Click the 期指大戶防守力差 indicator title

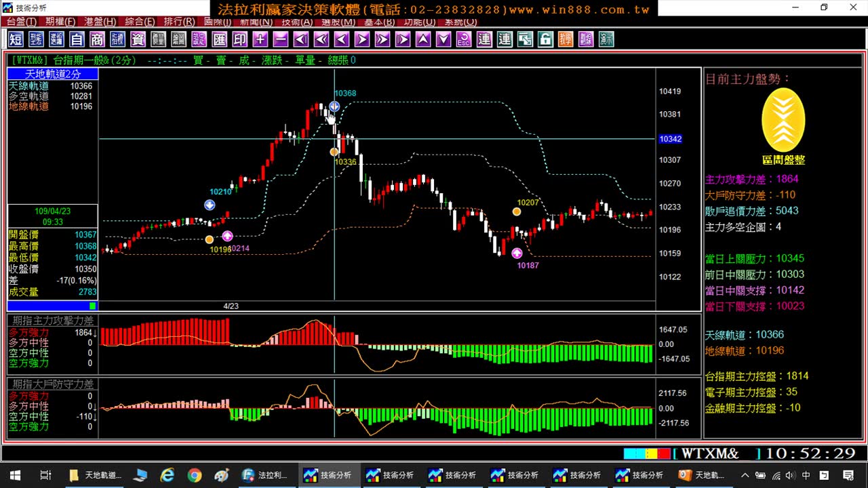(x=53, y=384)
